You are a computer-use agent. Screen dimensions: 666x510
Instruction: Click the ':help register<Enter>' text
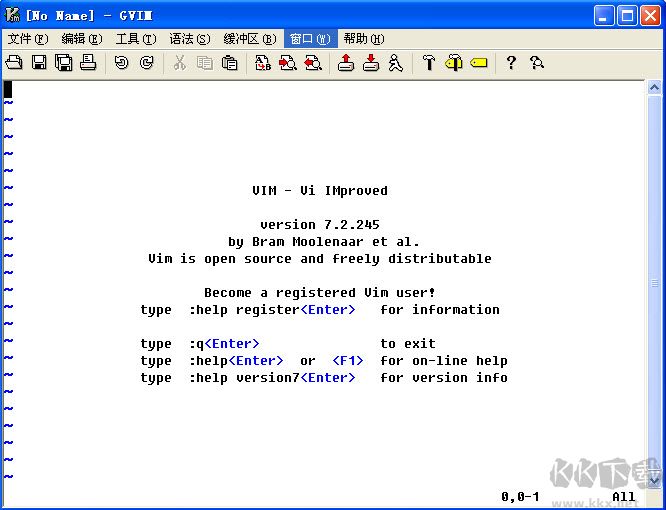click(272, 310)
